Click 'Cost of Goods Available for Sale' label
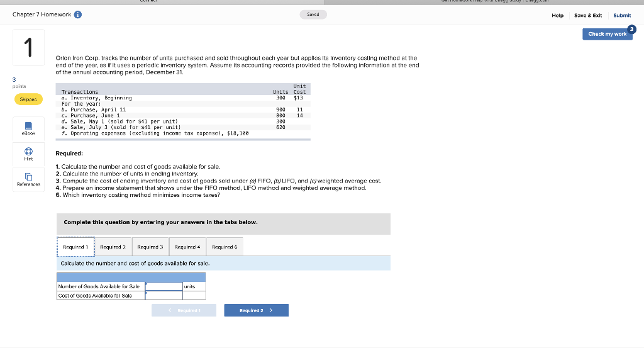The height and width of the screenshot is (348, 644). [x=95, y=295]
